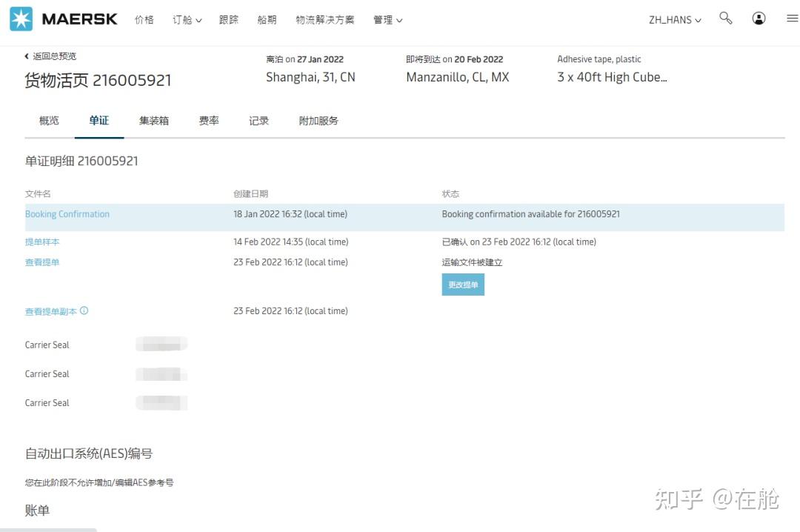Open the 记录 tab
The width and height of the screenshot is (800, 532).
point(259,120)
